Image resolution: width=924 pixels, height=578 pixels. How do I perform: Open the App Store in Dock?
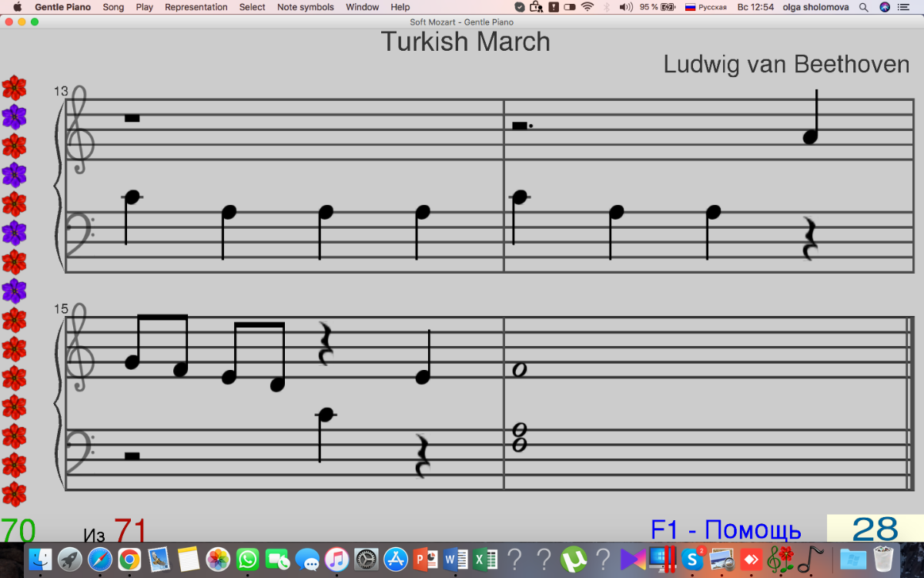396,560
